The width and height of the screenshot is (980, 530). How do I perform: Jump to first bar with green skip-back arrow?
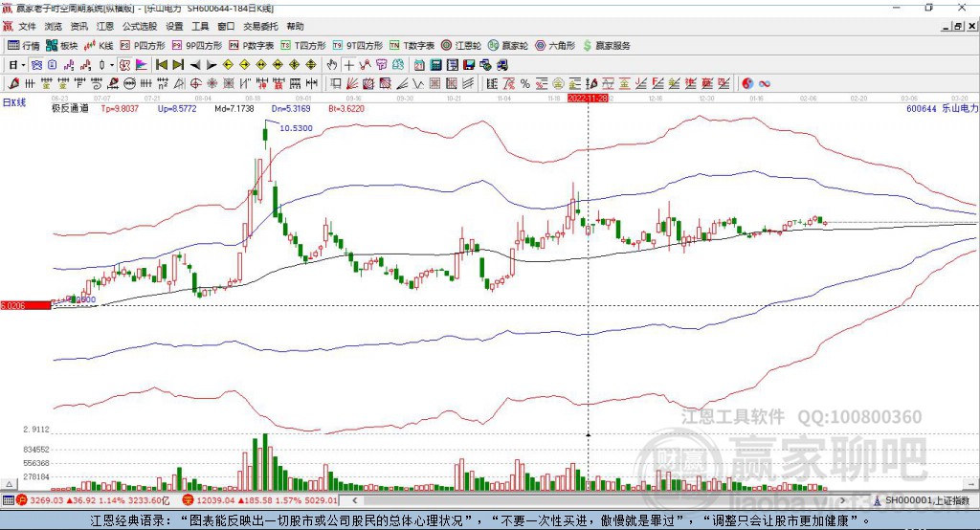[x=161, y=65]
